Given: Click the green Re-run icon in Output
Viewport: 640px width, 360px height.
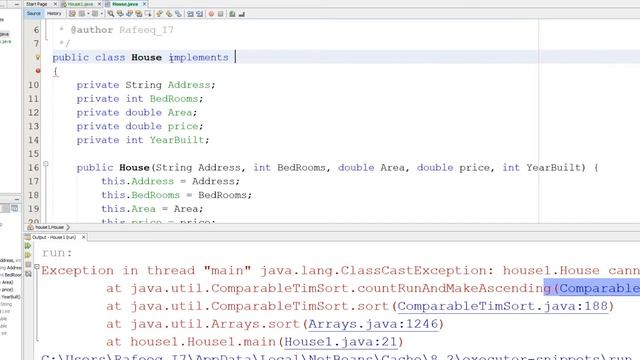Looking at the screenshot, I should [x=28, y=246].
